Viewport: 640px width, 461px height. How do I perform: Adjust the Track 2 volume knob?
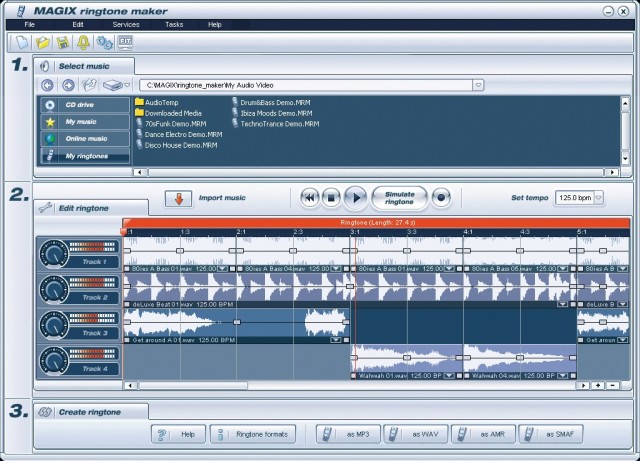click(54, 289)
